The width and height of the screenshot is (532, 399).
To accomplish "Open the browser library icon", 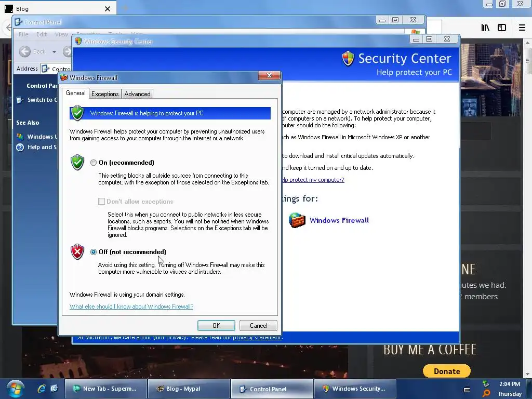I will click(x=485, y=28).
